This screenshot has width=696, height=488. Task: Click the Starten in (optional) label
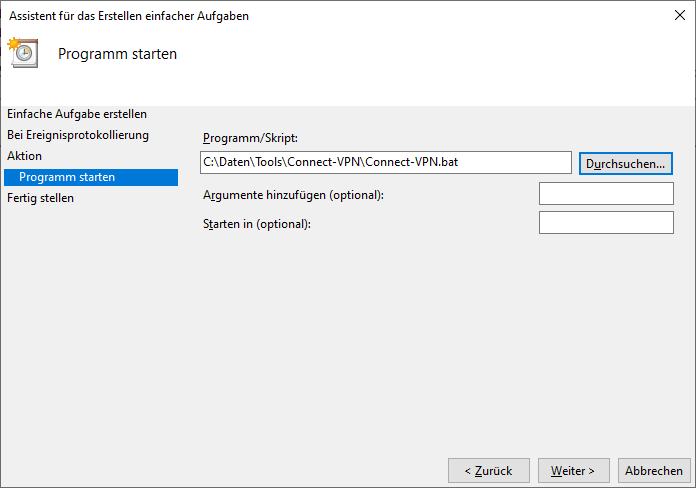point(257,224)
